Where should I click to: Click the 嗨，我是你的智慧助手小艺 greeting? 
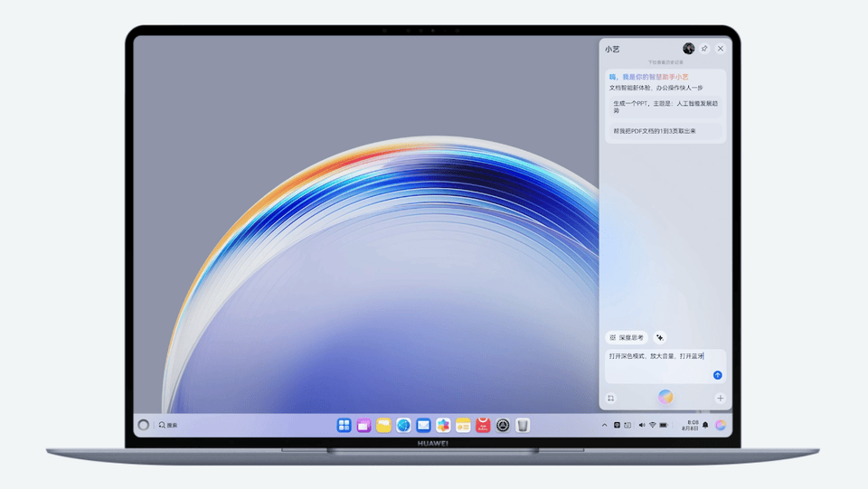[649, 77]
